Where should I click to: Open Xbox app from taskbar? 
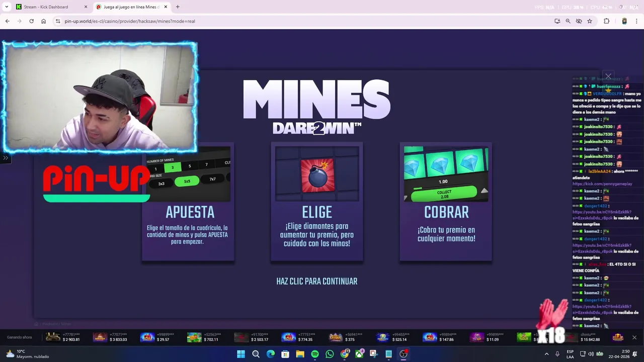coord(359,354)
